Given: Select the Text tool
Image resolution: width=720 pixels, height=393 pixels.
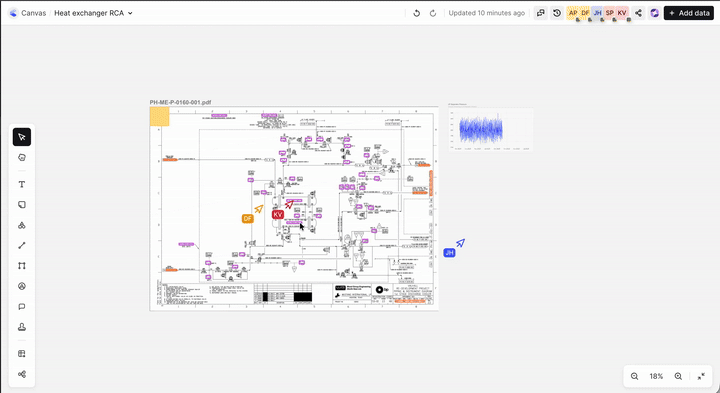Looking at the screenshot, I should [22, 185].
